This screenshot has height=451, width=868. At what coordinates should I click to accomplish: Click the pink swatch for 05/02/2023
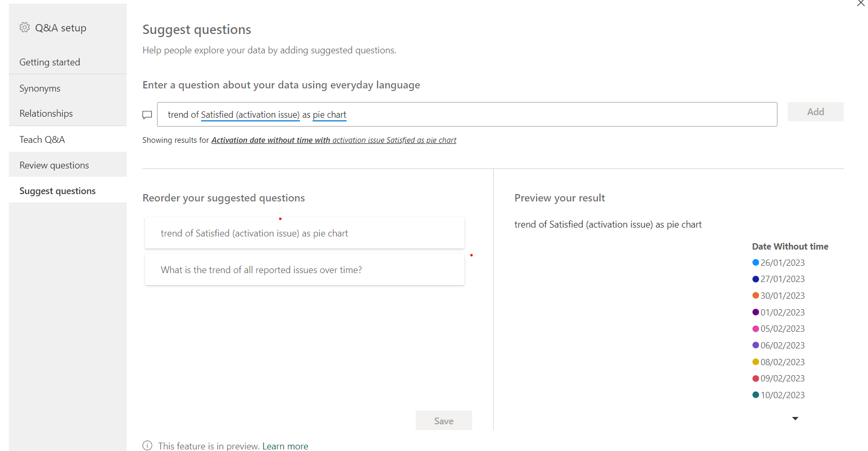coord(755,329)
